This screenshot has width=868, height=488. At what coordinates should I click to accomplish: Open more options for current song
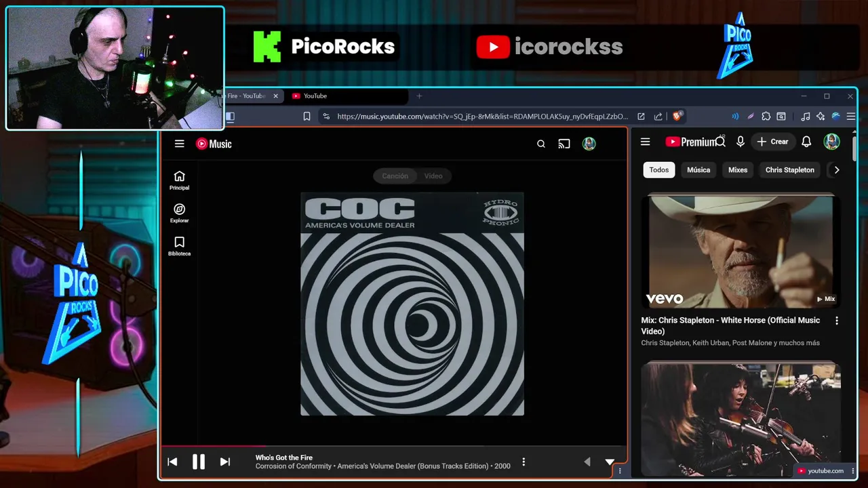524,462
